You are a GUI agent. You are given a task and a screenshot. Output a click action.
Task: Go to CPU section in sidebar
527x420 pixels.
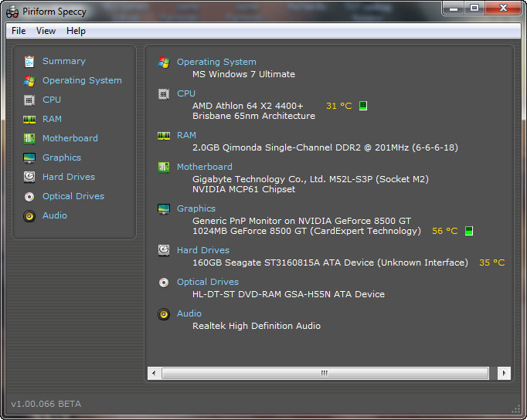[x=52, y=100]
